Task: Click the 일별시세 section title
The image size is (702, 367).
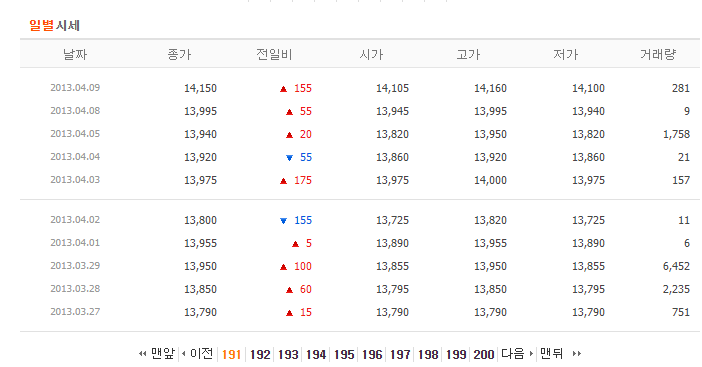Action: [55, 25]
